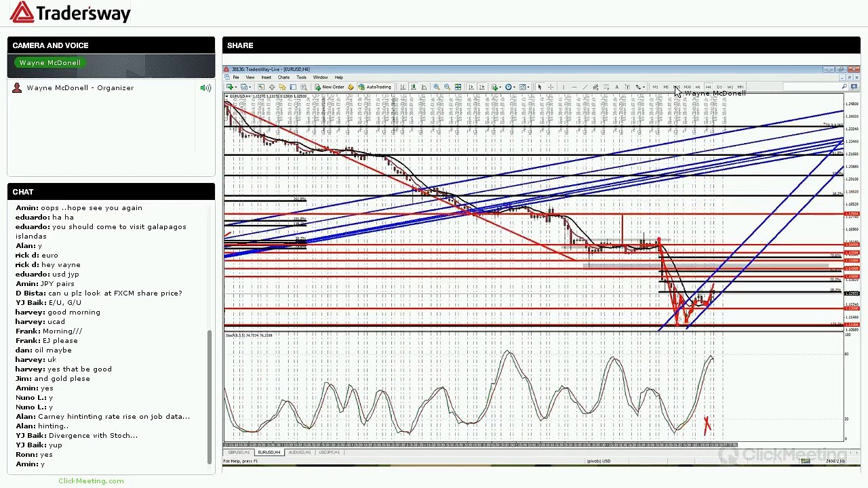Open the Navigator star folder icon

tap(282, 87)
